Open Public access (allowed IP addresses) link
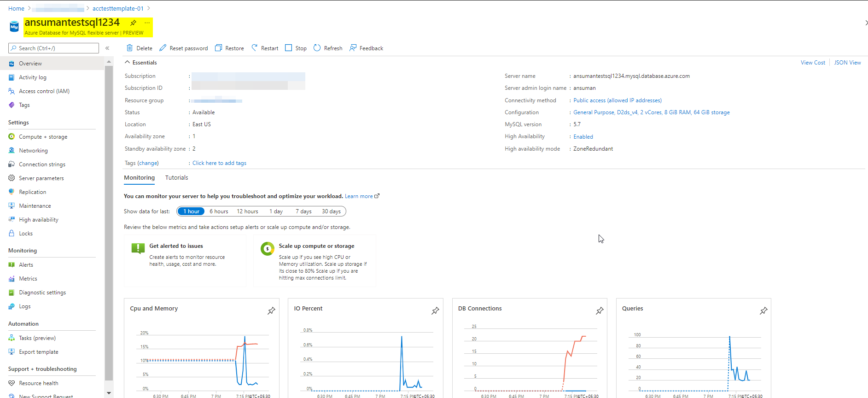Image resolution: width=868 pixels, height=398 pixels. tap(618, 100)
